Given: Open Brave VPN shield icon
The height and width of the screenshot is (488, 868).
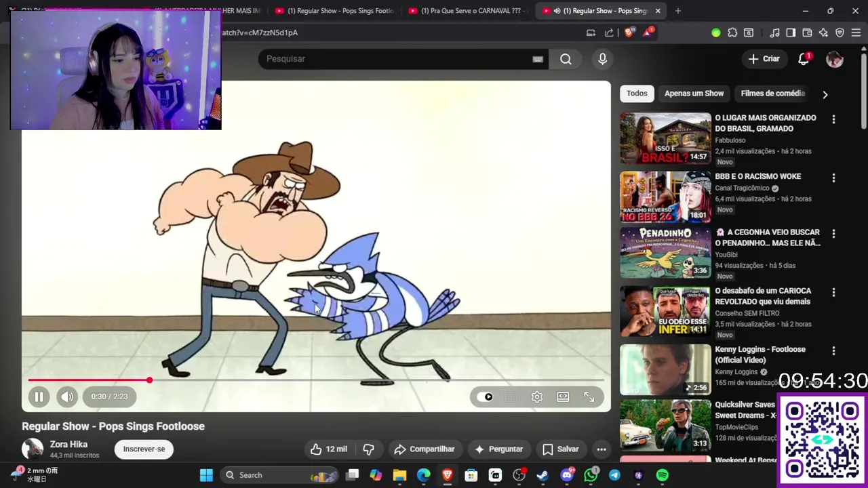Looking at the screenshot, I should pyautogui.click(x=840, y=33).
